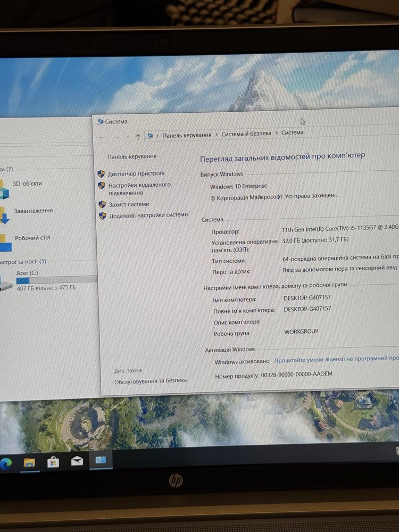Click full computer name beside Повне ім'я комп'ютера
Image resolution: width=399 pixels, height=532 pixels.
pyautogui.click(x=307, y=309)
